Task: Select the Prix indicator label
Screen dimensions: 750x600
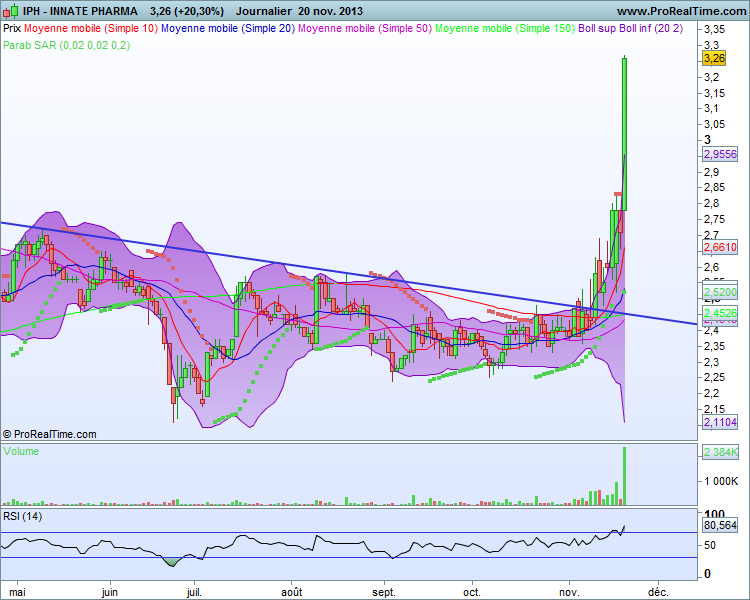Action: 12,28
